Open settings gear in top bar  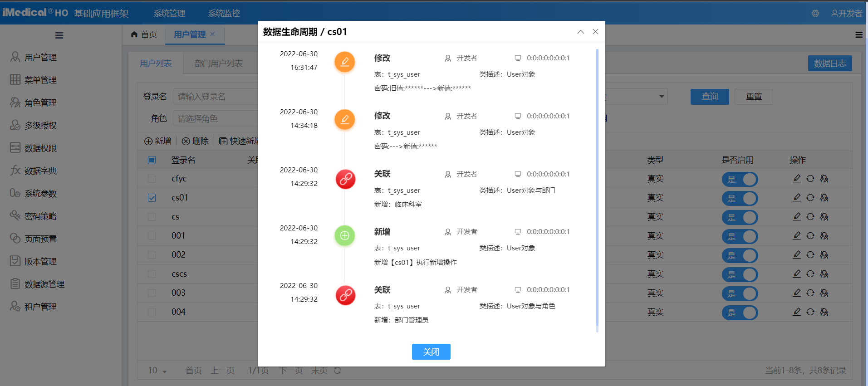815,14
